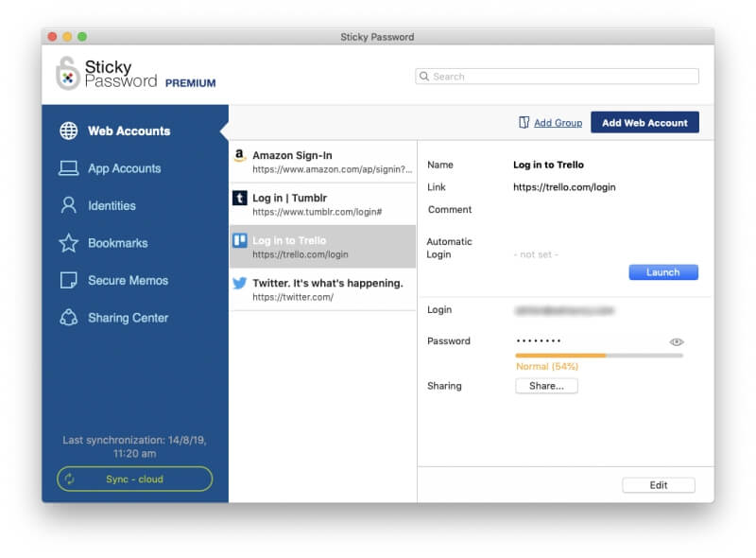Click the Trello logo icon
This screenshot has height=558, width=756.
click(x=240, y=240)
